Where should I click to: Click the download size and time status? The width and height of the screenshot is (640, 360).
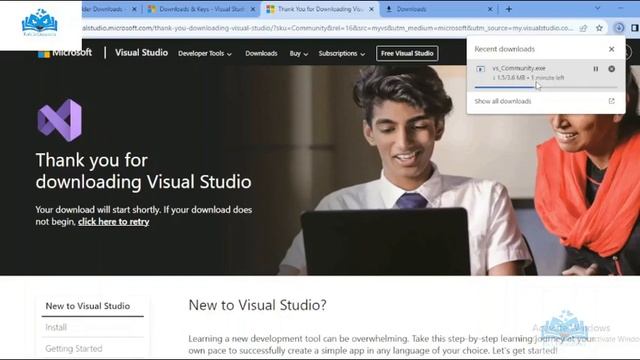(x=528, y=78)
